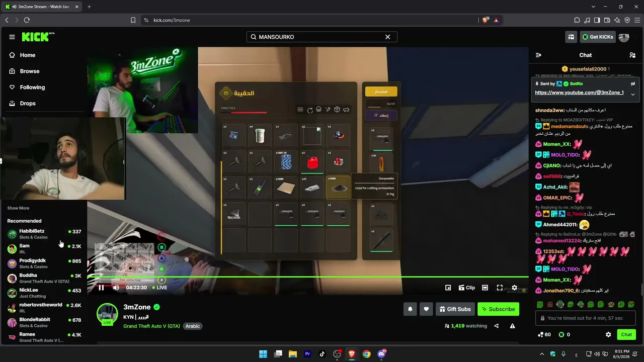Open the Kick store box icon
This screenshot has height=362, width=644.
571,37
